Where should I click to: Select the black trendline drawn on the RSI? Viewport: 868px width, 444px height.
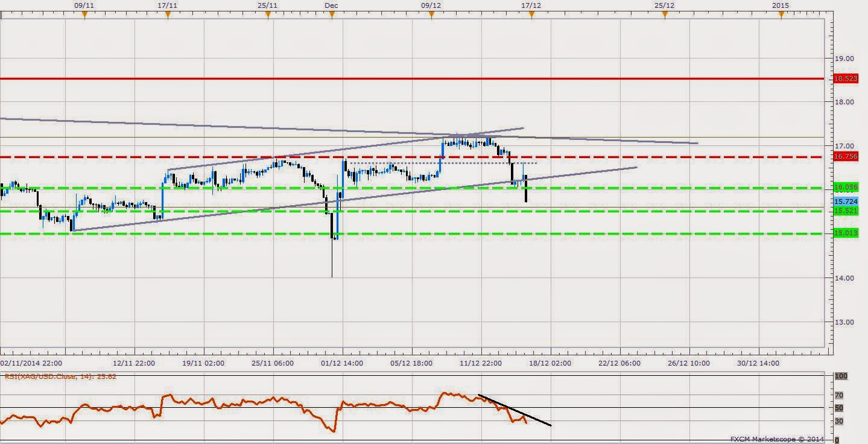515,411
